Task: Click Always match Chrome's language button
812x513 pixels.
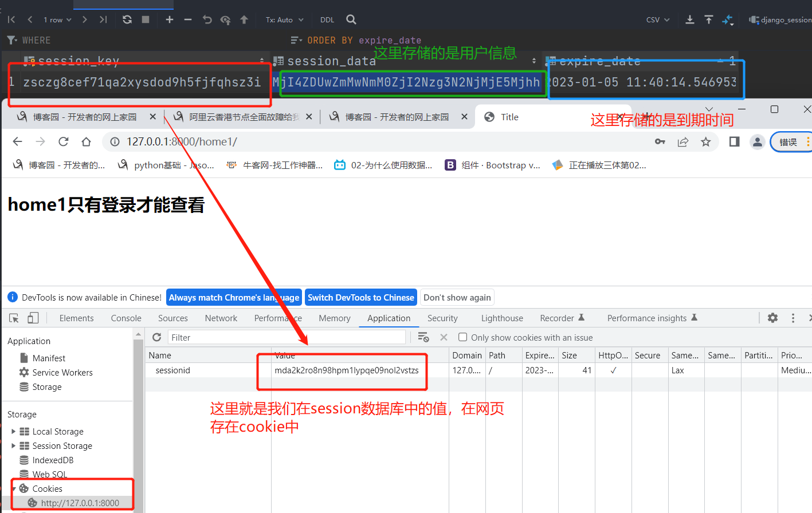Action: point(234,297)
